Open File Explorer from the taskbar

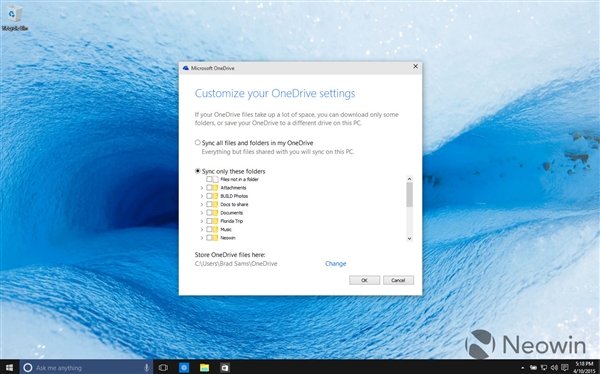click(x=204, y=367)
